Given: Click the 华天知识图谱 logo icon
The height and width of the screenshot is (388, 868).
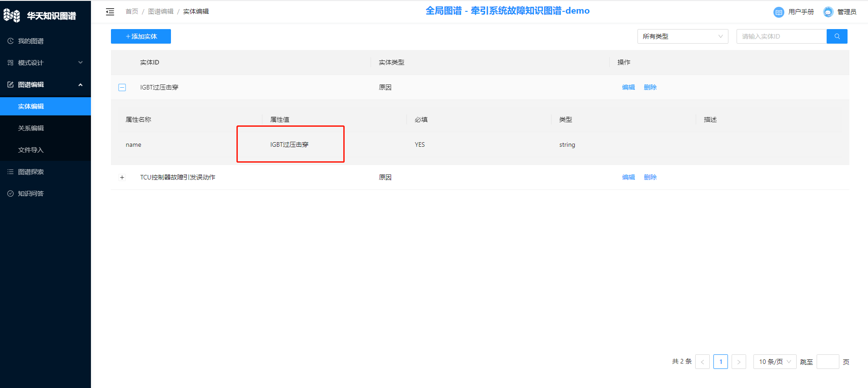Looking at the screenshot, I should coord(12,16).
